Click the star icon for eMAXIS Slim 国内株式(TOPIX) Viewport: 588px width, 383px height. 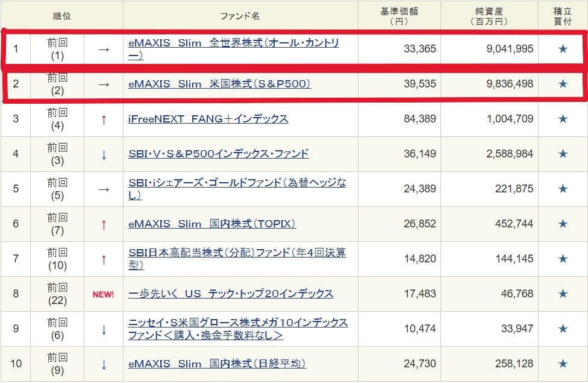tap(563, 224)
